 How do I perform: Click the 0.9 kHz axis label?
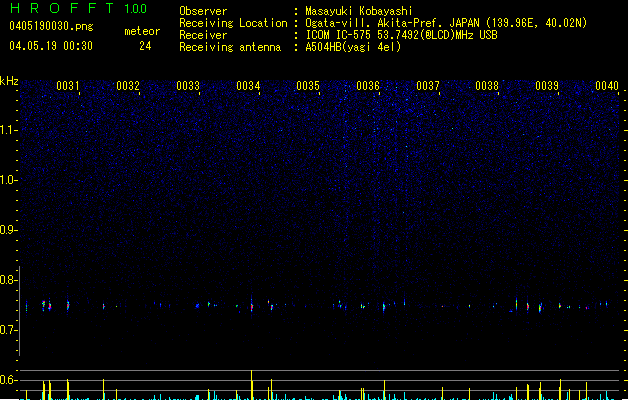point(8,230)
